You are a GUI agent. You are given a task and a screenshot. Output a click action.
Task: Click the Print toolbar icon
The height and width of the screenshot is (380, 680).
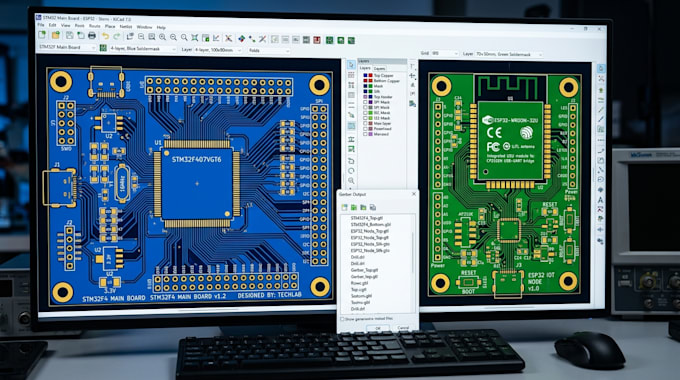tap(92, 36)
